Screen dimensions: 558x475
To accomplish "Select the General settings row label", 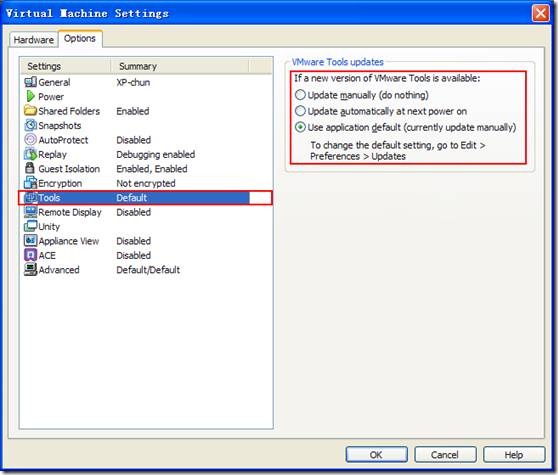I will point(54,83).
